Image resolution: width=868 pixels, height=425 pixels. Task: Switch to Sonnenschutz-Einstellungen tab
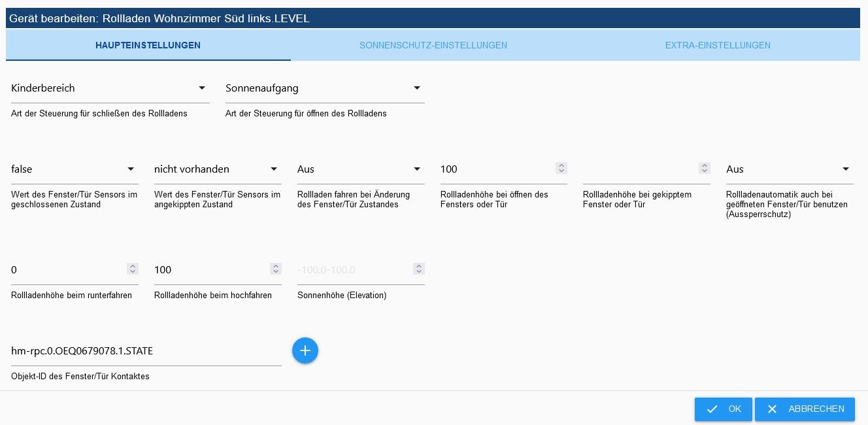coord(433,46)
